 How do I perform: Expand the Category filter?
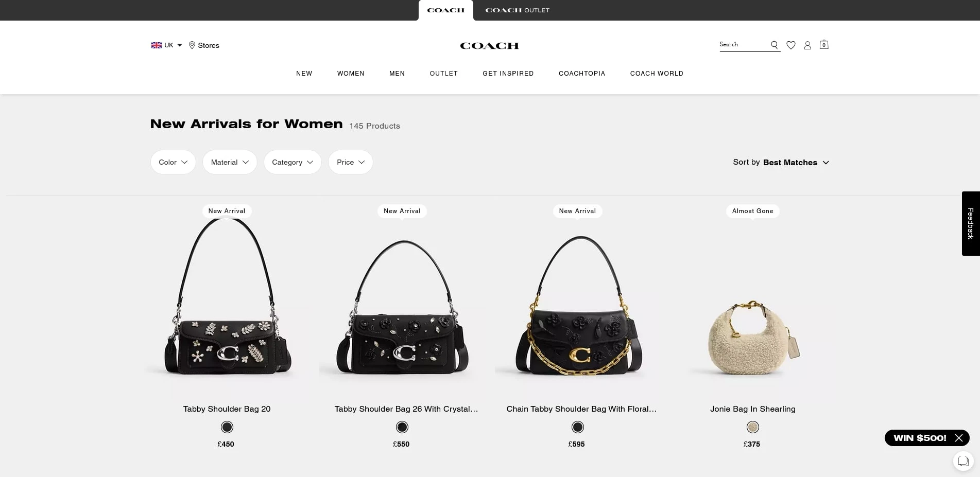[x=293, y=162]
